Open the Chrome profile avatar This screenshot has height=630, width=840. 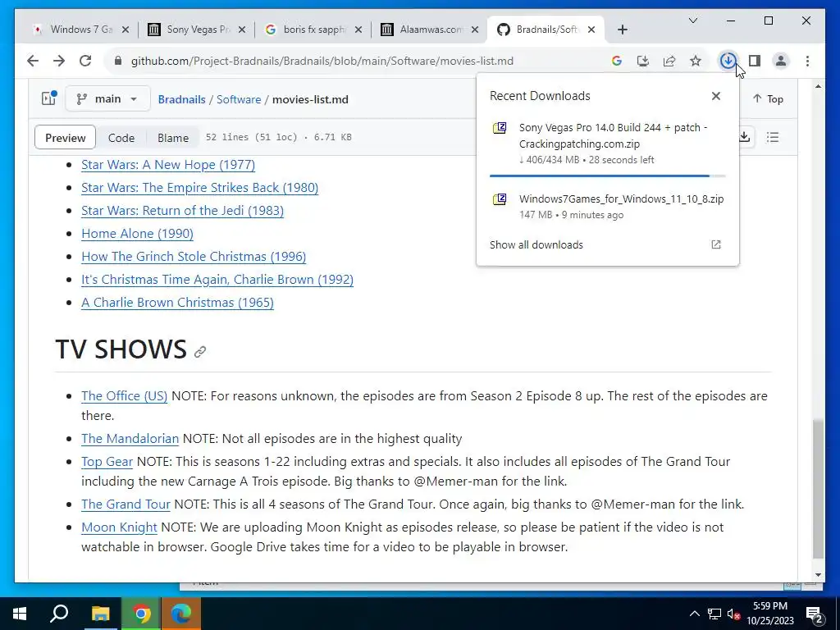pyautogui.click(x=781, y=61)
